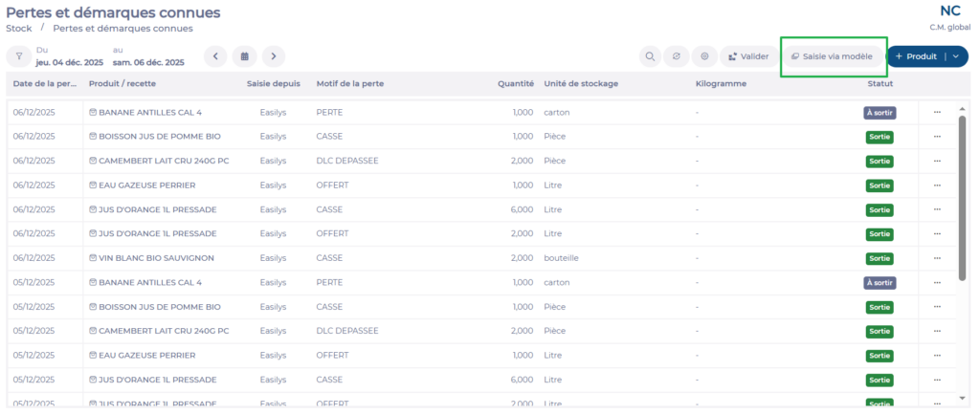Add a new item with Produit button

point(916,56)
